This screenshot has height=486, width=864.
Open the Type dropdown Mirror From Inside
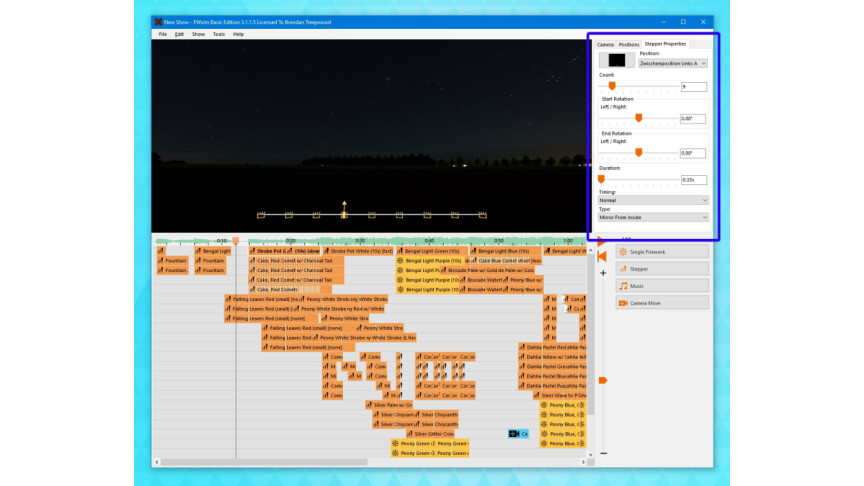click(653, 217)
